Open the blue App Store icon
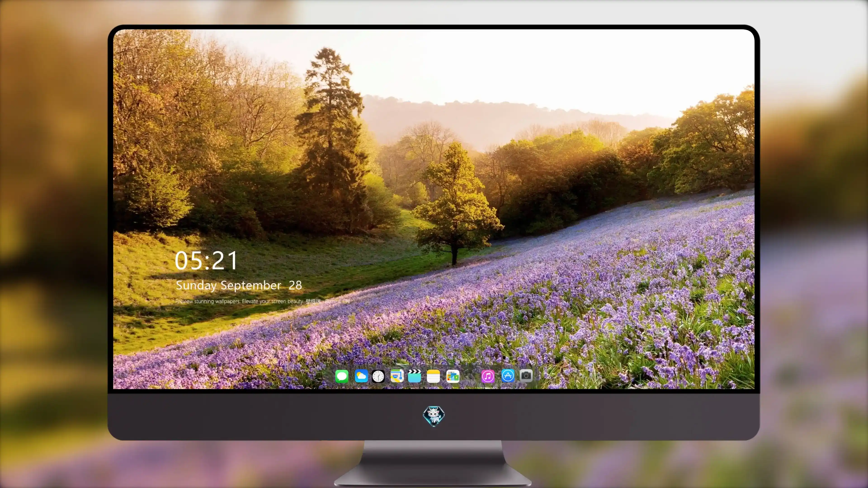This screenshot has width=868, height=488. [x=508, y=375]
